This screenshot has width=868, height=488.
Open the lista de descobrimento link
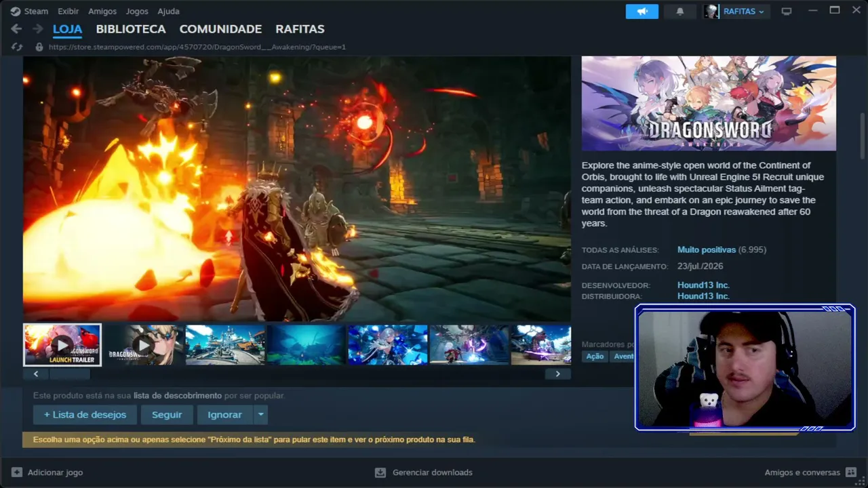point(178,395)
